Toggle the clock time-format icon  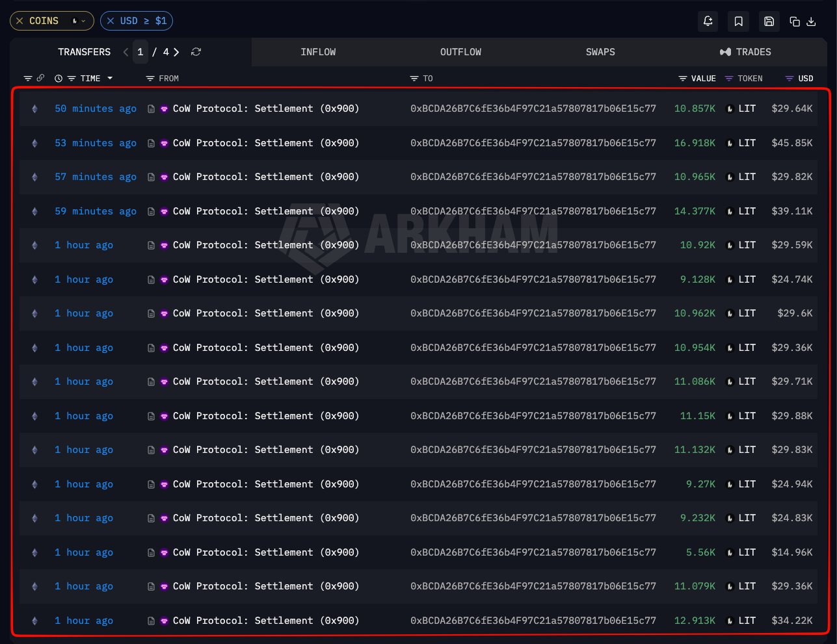[x=59, y=79]
